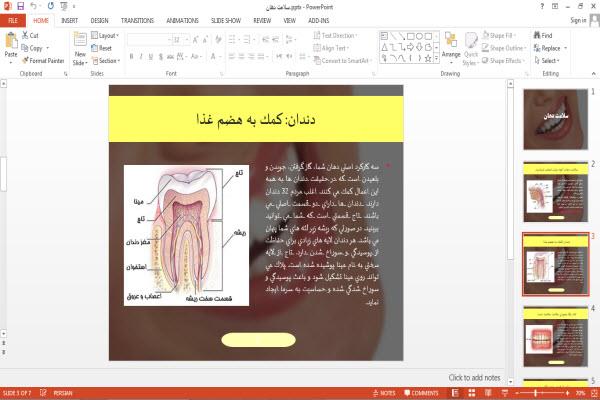Activate the Format Painter
The width and height of the screenshot is (600, 400).
[43, 60]
